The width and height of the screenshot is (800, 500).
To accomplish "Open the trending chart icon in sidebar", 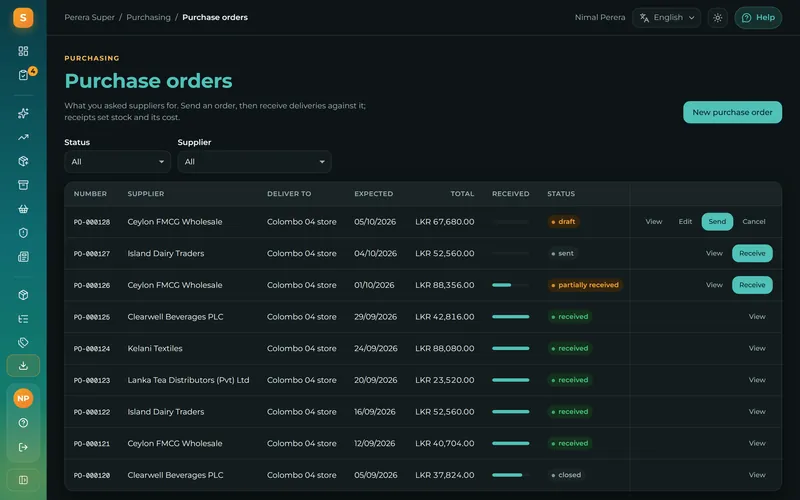I will 23,137.
